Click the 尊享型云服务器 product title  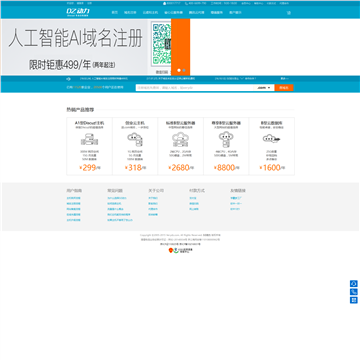click(x=226, y=123)
